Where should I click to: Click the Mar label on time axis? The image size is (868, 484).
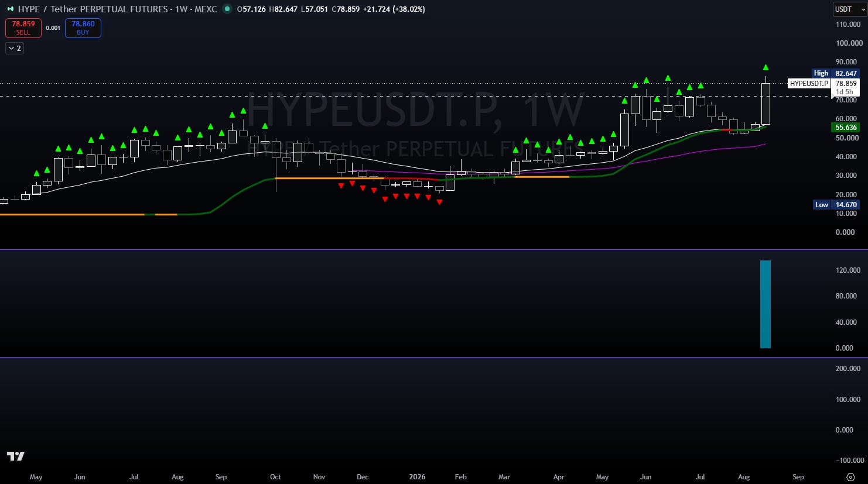pyautogui.click(x=504, y=477)
